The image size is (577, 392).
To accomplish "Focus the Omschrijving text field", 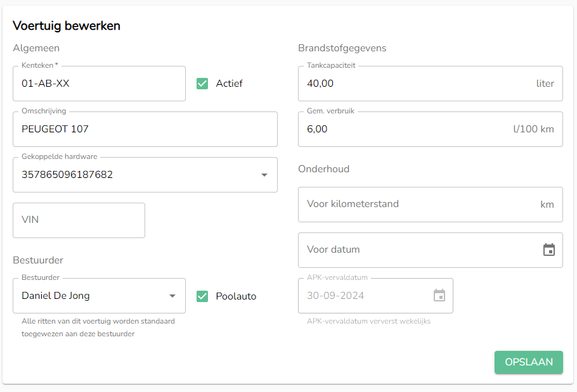I will [145, 129].
